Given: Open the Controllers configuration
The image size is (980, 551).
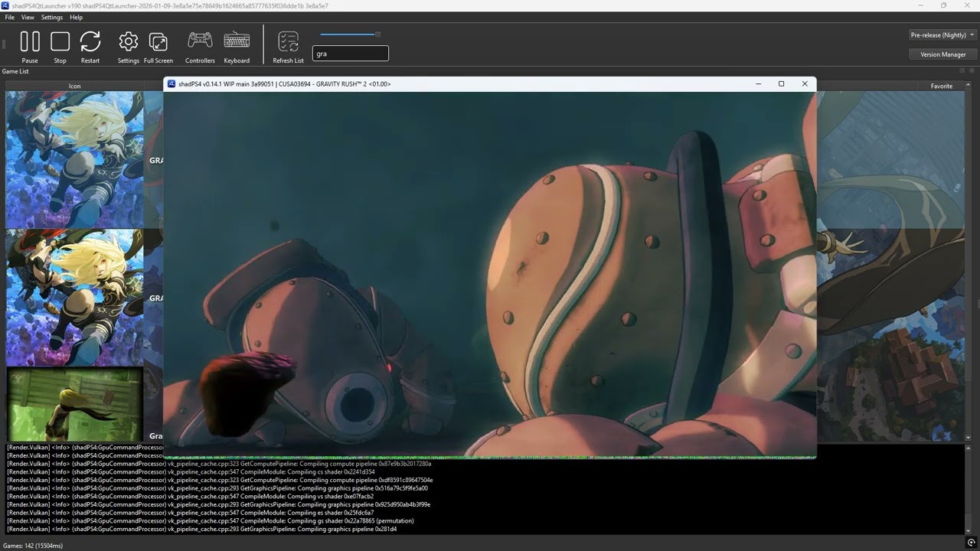Looking at the screenshot, I should point(200,47).
